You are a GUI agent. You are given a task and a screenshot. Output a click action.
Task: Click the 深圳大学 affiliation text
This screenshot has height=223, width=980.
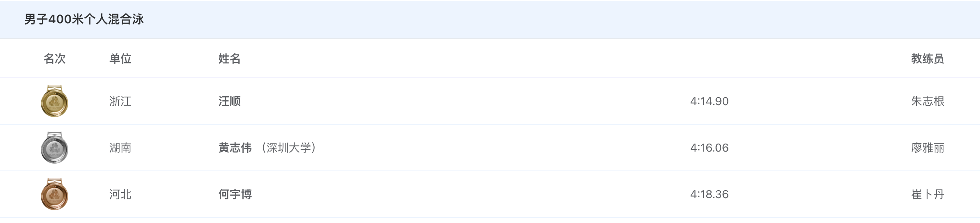coord(289,148)
